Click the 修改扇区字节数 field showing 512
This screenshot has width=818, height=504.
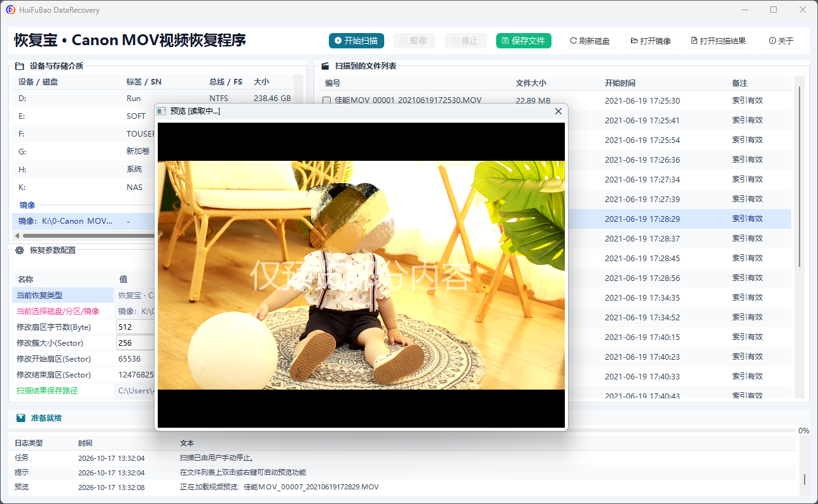(136, 327)
